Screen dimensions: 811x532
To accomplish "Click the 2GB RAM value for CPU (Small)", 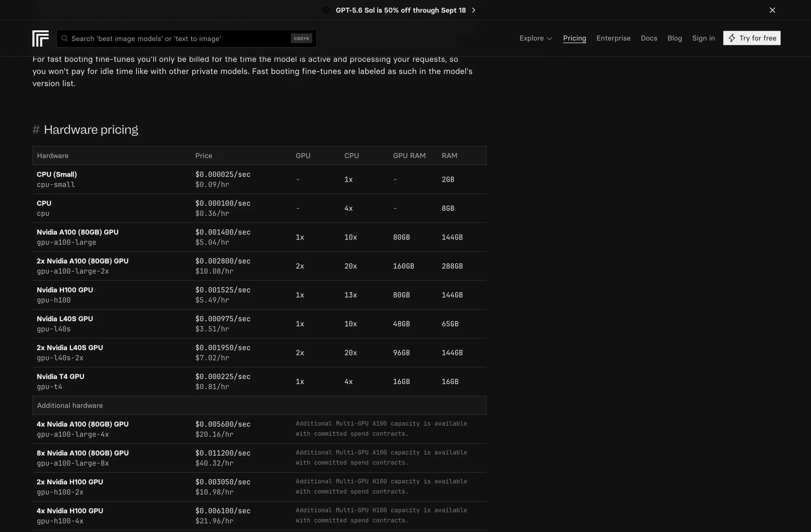I will pyautogui.click(x=448, y=179).
